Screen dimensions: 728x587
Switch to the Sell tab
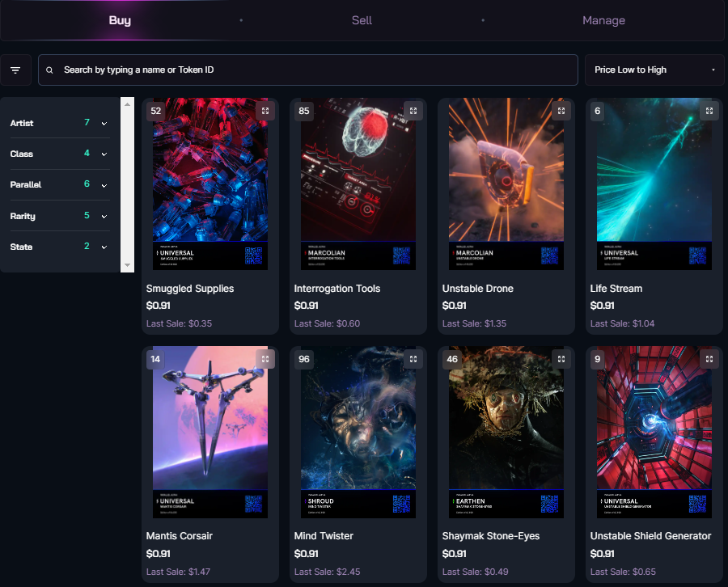362,20
